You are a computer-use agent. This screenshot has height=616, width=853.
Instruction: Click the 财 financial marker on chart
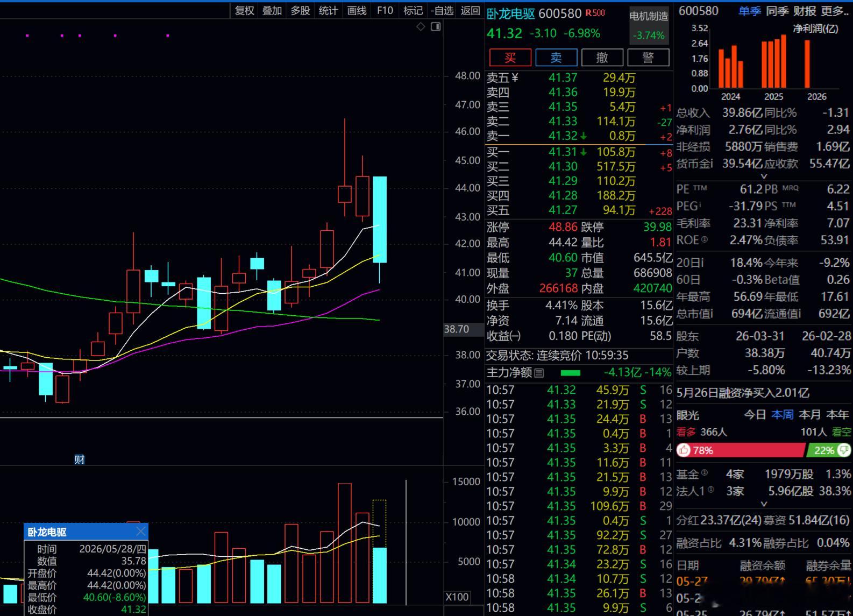[x=80, y=459]
